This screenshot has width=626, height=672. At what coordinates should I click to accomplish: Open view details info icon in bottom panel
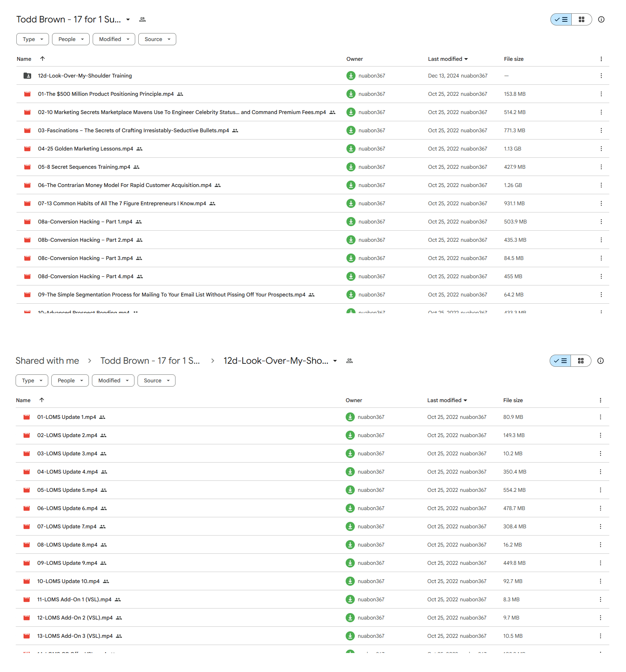coord(601,361)
